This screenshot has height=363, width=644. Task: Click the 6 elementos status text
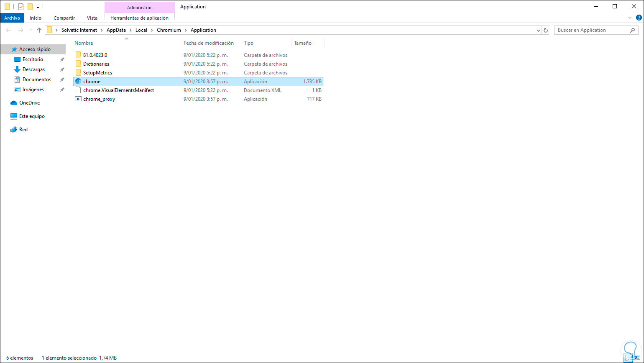[x=20, y=358]
